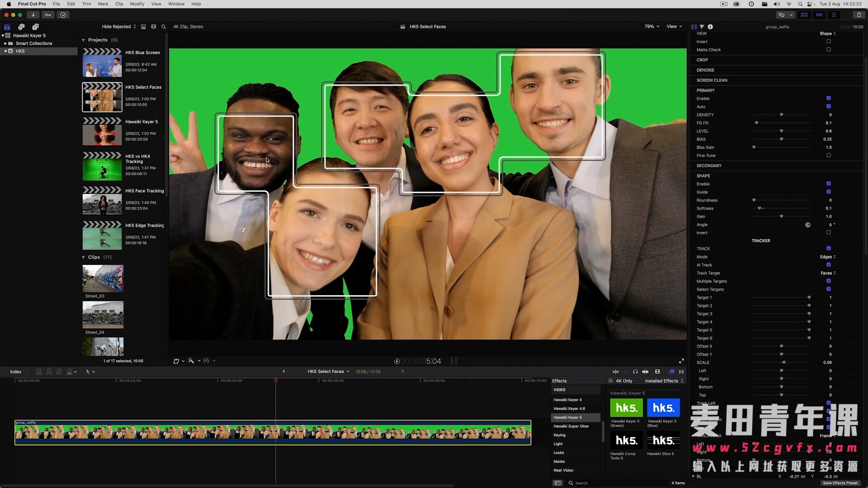Toggle the Multiple Targets checkbox
This screenshot has height=488, width=868.
tap(829, 281)
